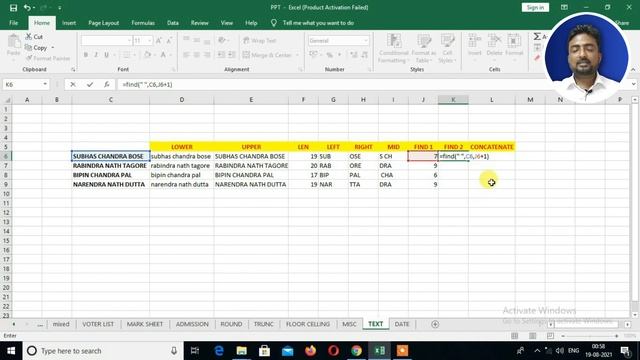The height and width of the screenshot is (360, 640).
Task: Open Opera browser from the taskbar
Action: click(x=333, y=351)
